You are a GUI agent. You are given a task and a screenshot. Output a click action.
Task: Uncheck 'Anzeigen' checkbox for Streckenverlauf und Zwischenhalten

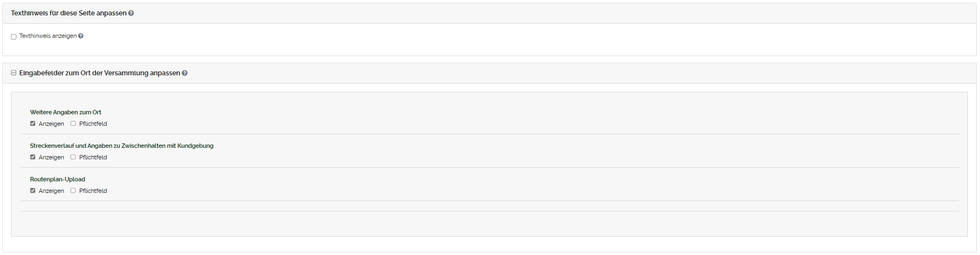click(x=33, y=157)
